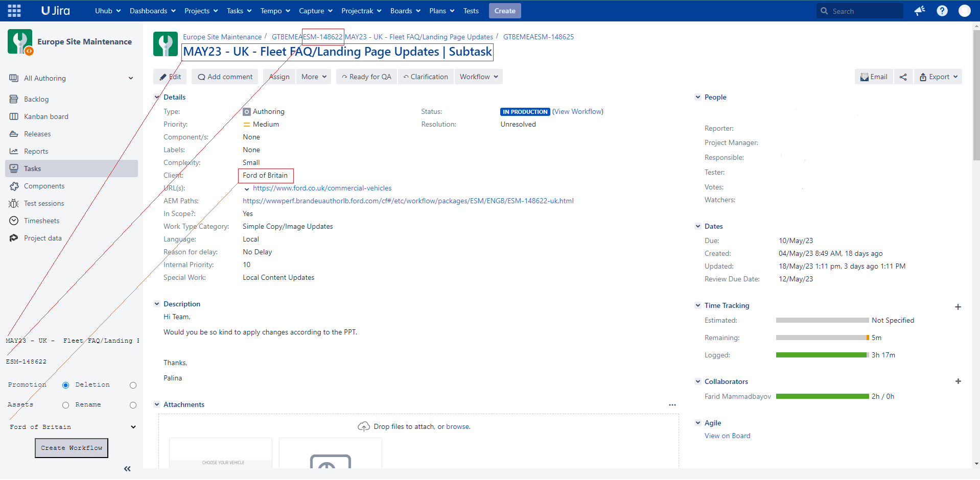The width and height of the screenshot is (980, 480).
Task: Open the app switcher grid icon
Action: pos(14,11)
